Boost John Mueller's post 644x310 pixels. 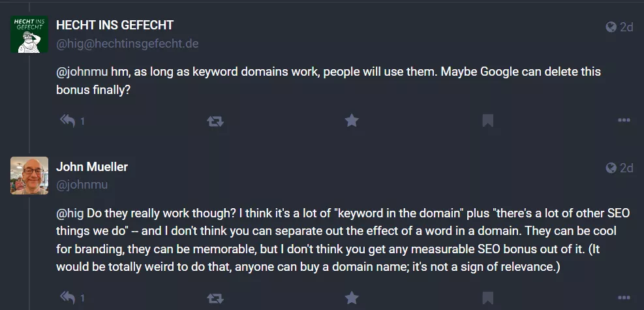point(215,298)
